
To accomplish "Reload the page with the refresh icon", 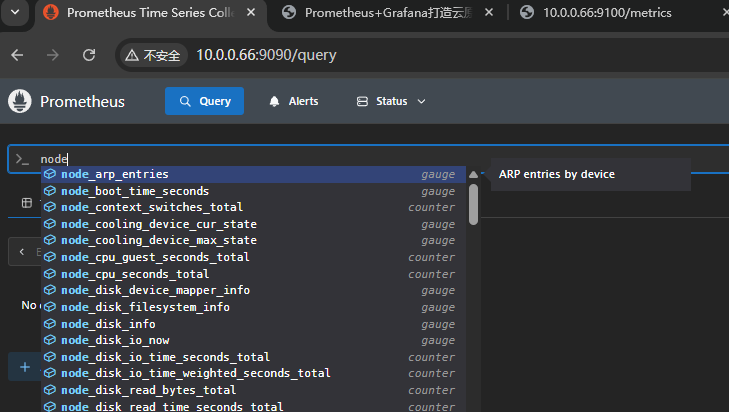I will click(89, 55).
